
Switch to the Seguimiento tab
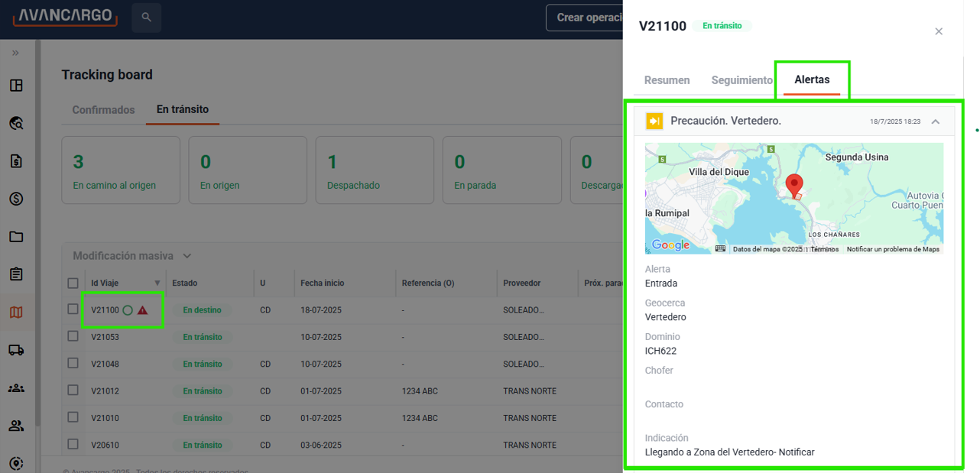(x=741, y=80)
